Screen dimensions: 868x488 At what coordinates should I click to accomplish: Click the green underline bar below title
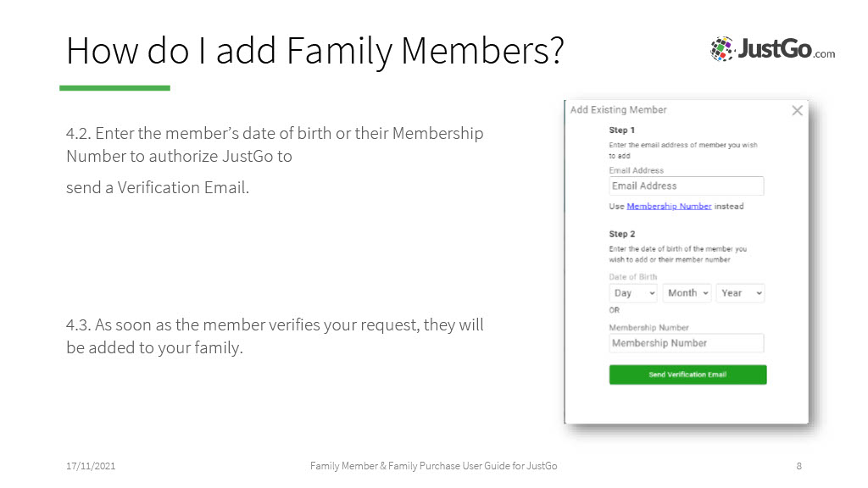point(114,88)
